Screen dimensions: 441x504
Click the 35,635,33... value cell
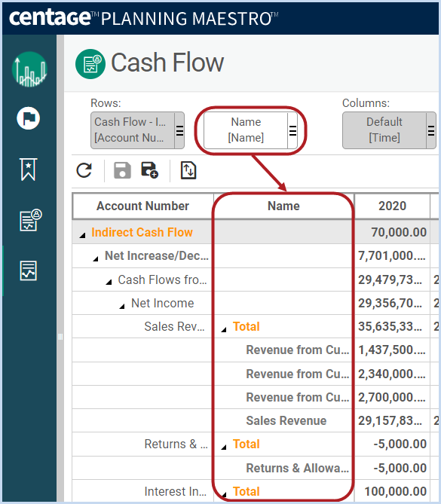392,326
